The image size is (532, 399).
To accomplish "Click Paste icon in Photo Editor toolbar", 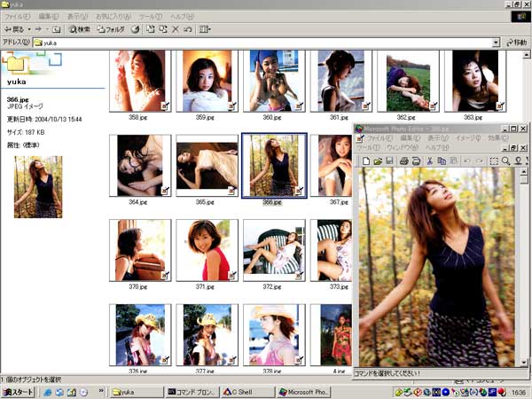I will point(454,161).
